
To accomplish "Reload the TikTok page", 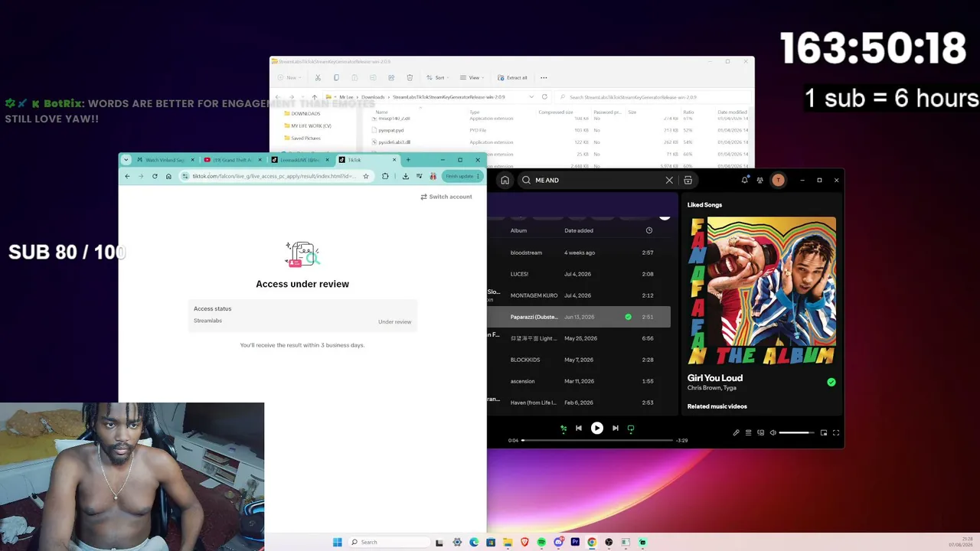I will [155, 176].
